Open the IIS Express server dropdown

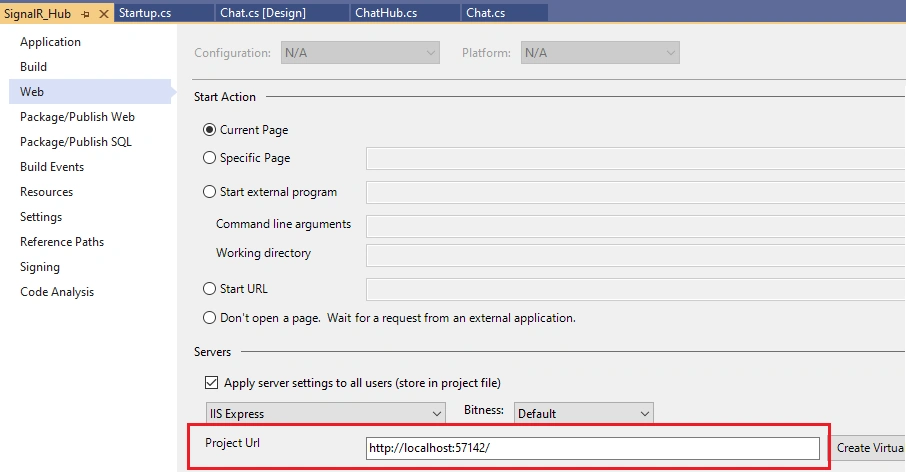click(x=325, y=414)
